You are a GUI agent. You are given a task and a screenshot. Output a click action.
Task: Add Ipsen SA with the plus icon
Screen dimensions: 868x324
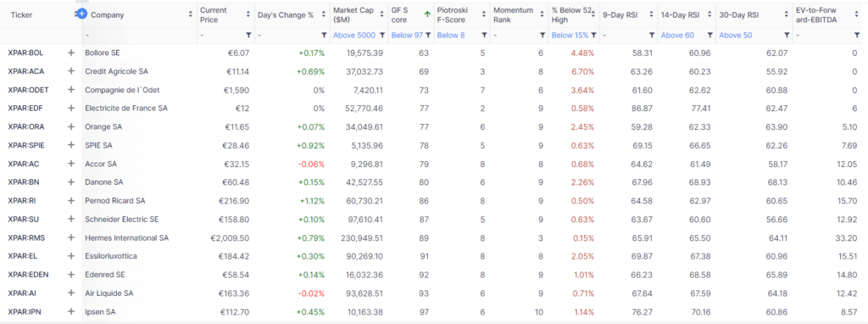[x=71, y=311]
